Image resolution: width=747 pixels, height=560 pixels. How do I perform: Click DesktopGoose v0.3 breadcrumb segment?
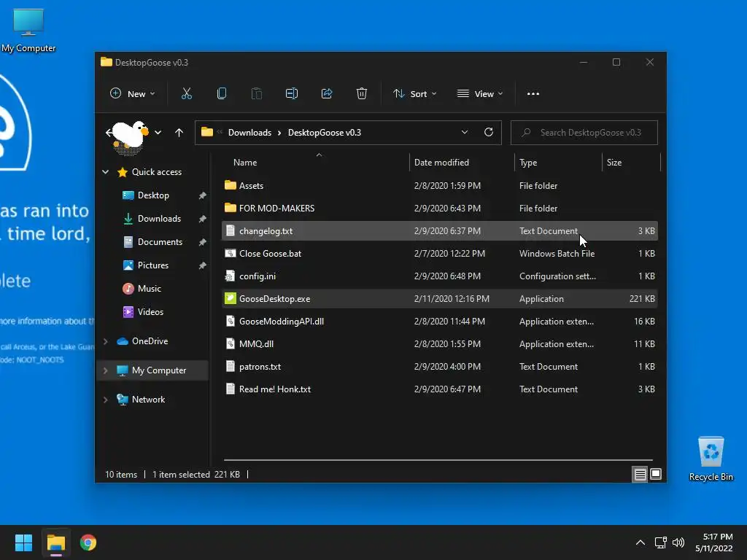325,133
